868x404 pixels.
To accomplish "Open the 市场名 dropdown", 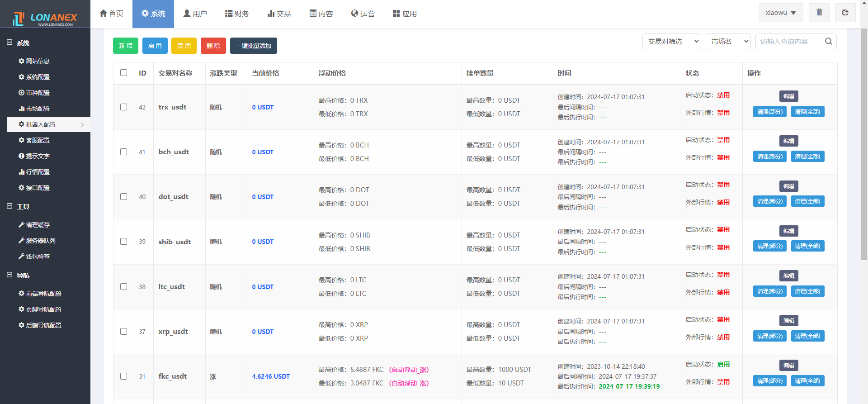I will pos(728,41).
